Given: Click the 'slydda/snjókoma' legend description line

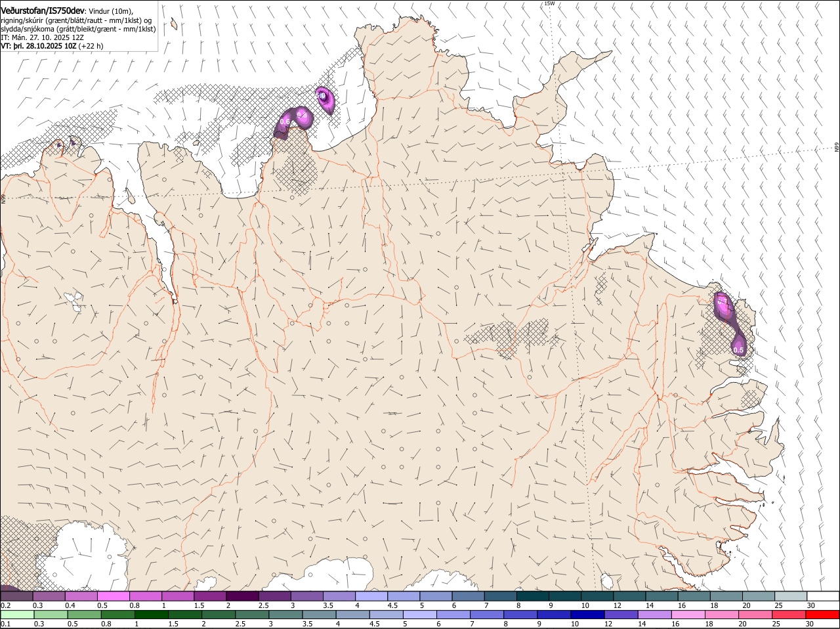Looking at the screenshot, I should pyautogui.click(x=78, y=29).
